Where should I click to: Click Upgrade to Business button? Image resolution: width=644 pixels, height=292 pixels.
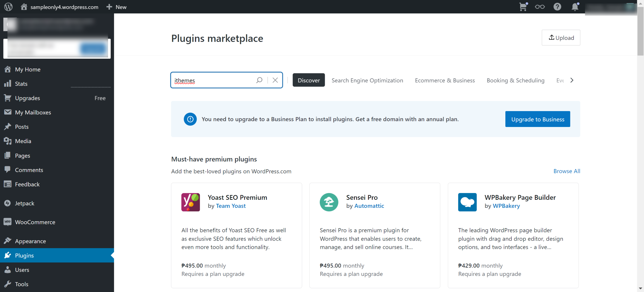click(538, 119)
